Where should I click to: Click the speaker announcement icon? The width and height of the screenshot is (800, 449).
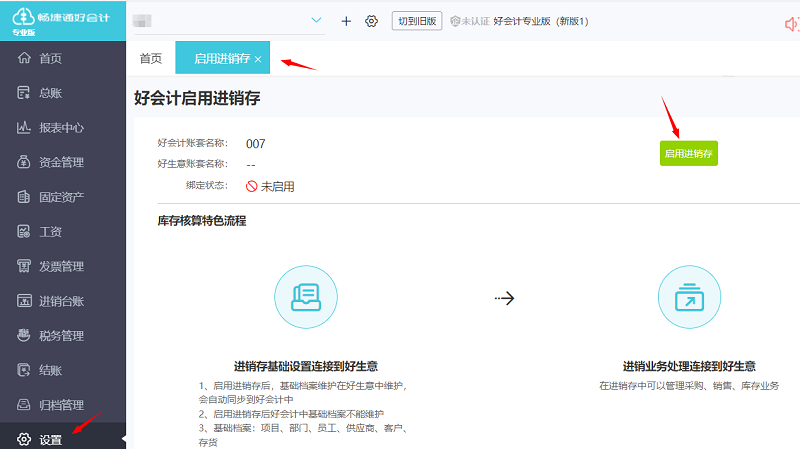point(792,24)
